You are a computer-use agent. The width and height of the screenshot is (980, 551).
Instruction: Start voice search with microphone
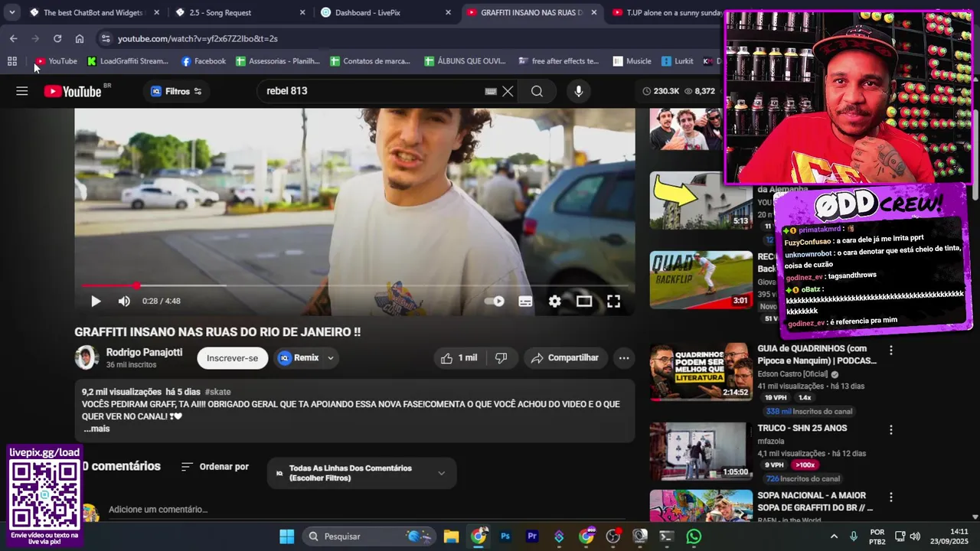click(x=578, y=91)
